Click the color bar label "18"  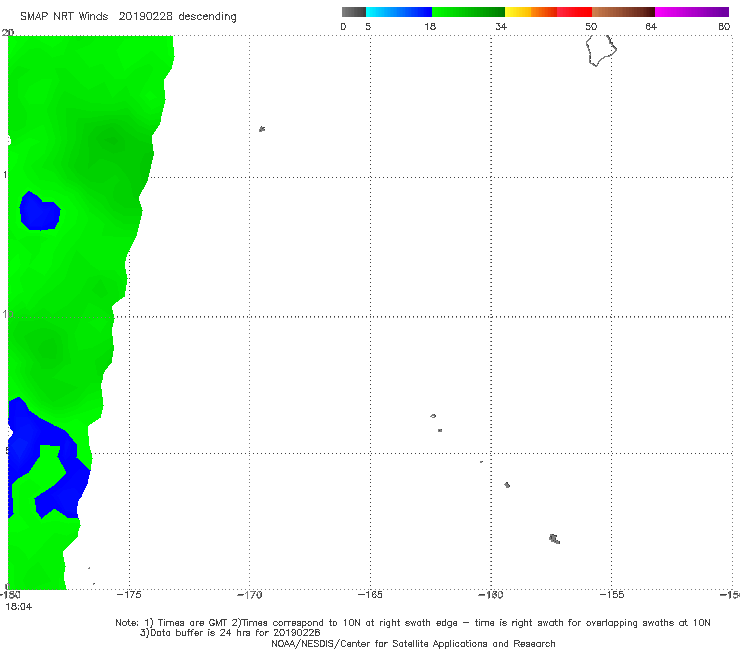pyautogui.click(x=430, y=26)
